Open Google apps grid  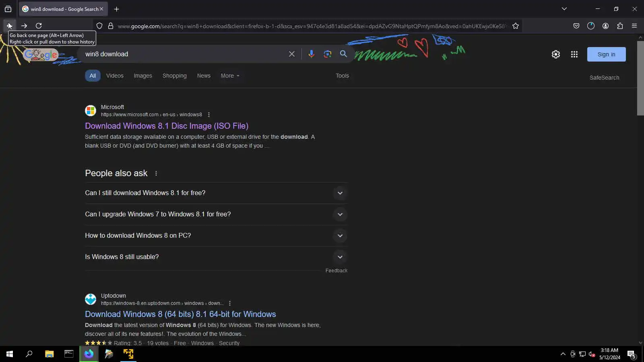pos(574,54)
